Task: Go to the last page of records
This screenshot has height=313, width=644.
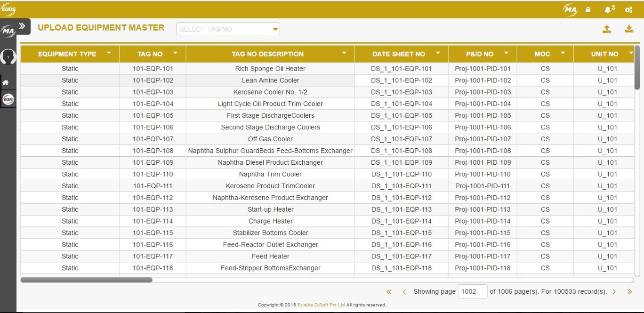Action: pyautogui.click(x=629, y=292)
